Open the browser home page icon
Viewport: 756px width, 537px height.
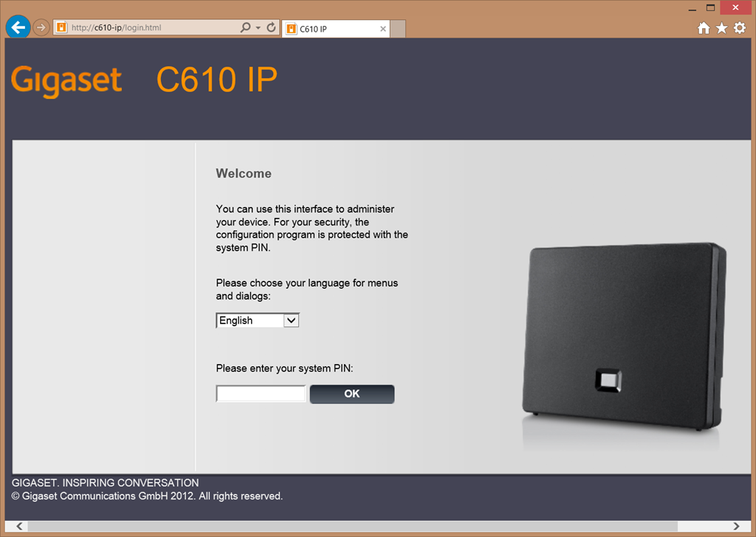coord(704,28)
